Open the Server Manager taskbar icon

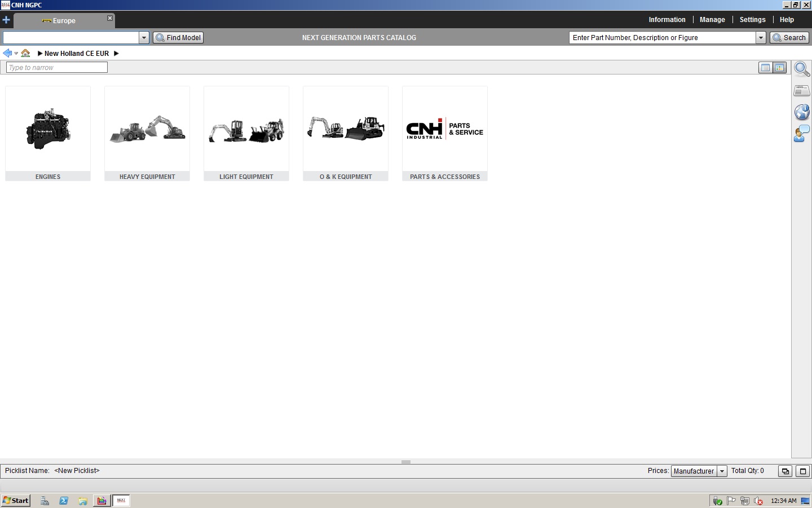tap(45, 501)
